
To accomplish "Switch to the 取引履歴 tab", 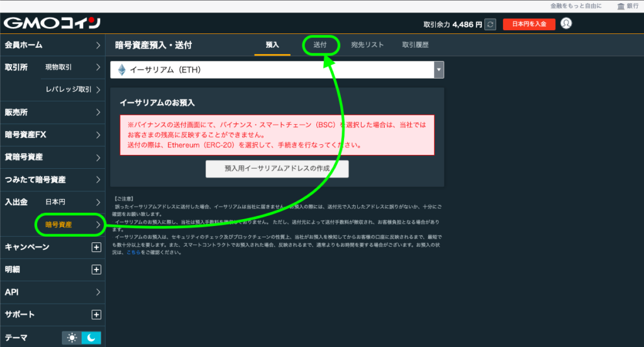I will pos(415,45).
